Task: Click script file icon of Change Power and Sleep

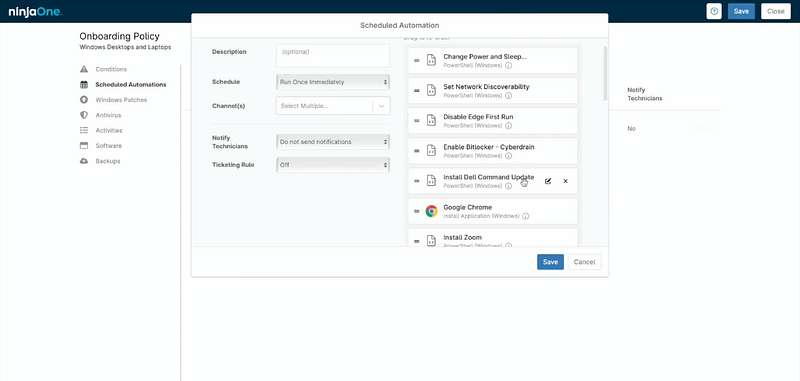Action: (x=431, y=61)
